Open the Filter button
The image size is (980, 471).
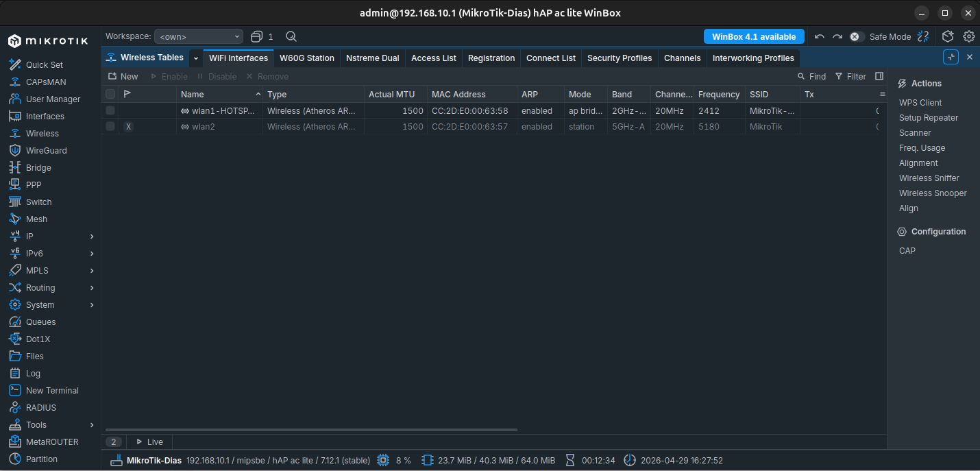pyautogui.click(x=850, y=76)
